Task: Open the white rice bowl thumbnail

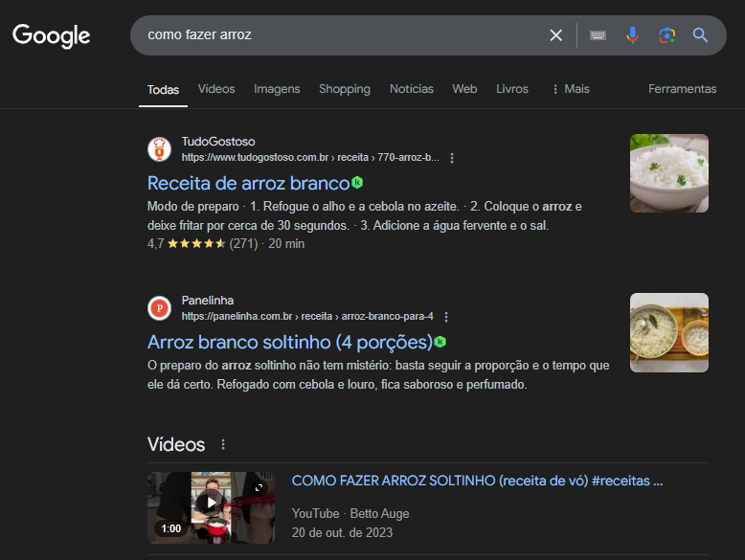Action: tap(669, 173)
